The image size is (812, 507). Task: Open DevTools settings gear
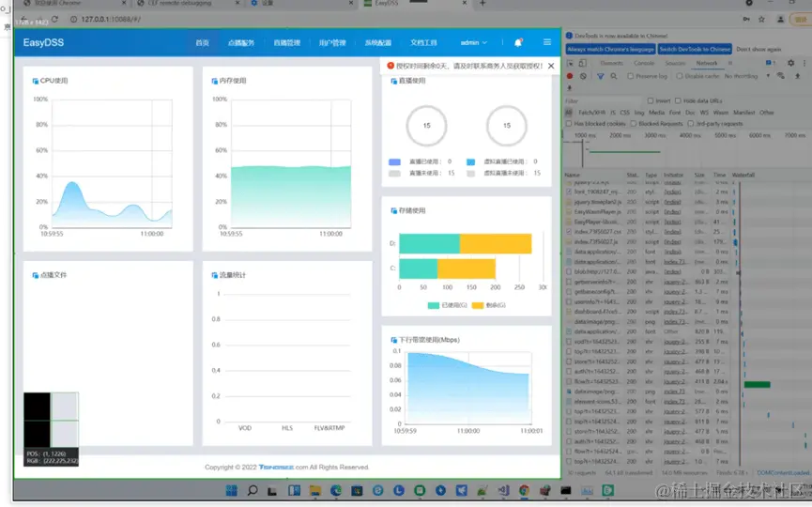pyautogui.click(x=790, y=63)
